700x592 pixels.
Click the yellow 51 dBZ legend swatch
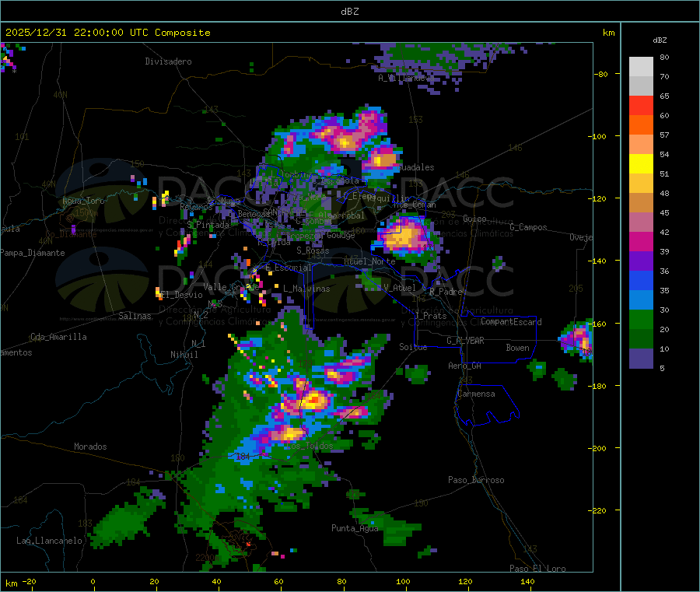tap(641, 164)
